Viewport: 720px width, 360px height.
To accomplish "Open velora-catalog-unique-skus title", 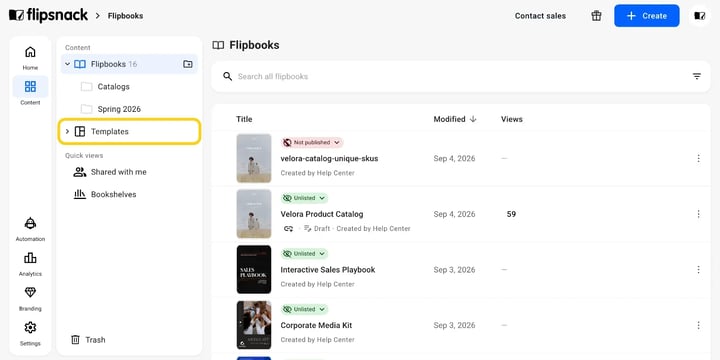I will (329, 158).
